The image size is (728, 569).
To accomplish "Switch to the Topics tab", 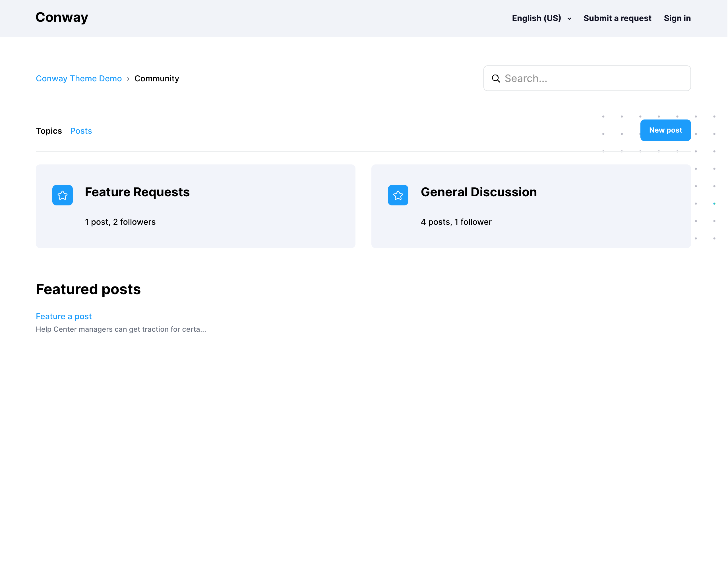I will click(49, 131).
